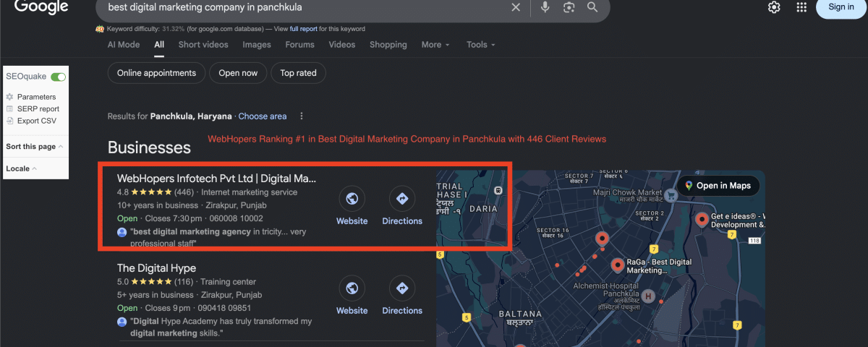Get Directions to The Digital Hype
868x347 pixels.
pos(402,288)
